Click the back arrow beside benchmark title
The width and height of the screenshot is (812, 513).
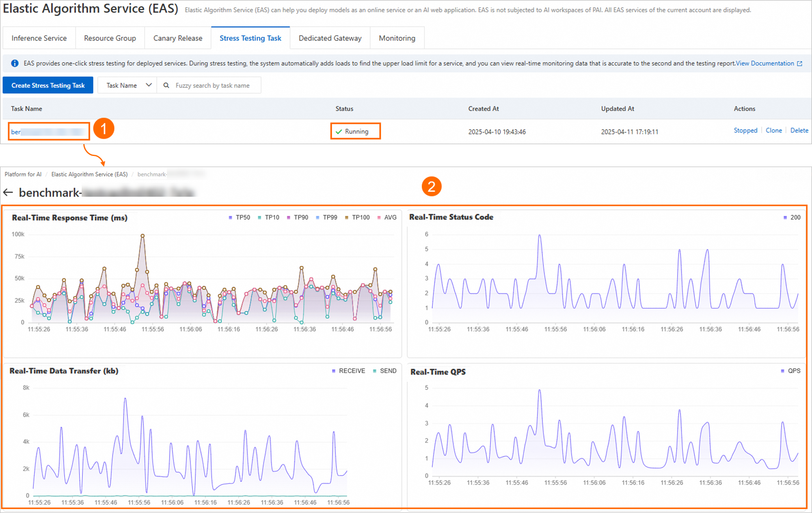click(8, 193)
